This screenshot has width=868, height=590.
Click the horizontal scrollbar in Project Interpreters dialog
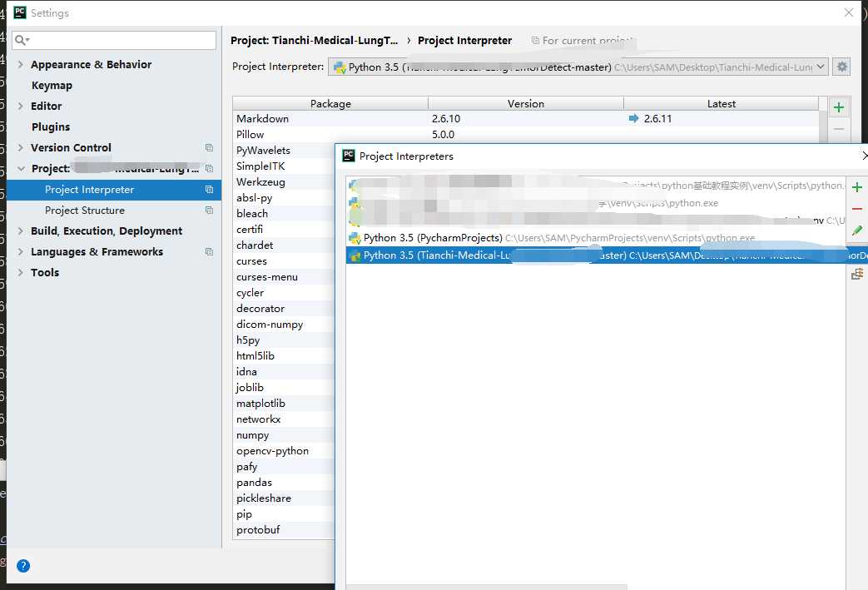[x=487, y=587]
